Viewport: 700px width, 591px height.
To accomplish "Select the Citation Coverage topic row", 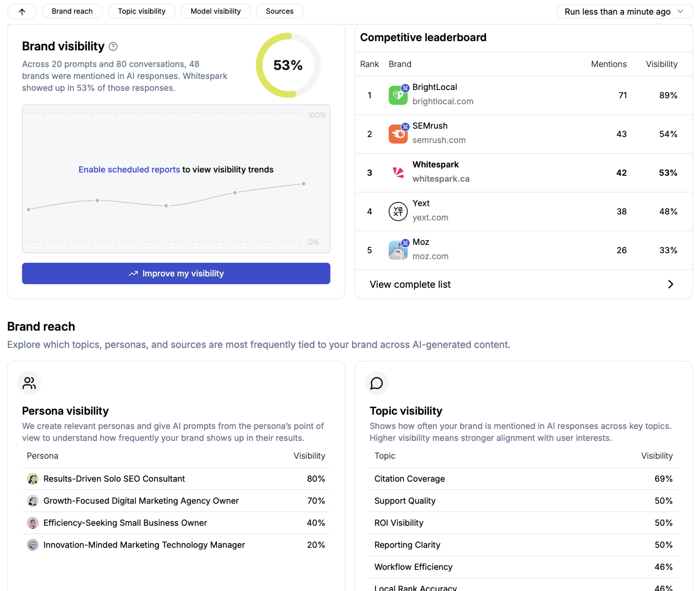I will click(x=524, y=479).
